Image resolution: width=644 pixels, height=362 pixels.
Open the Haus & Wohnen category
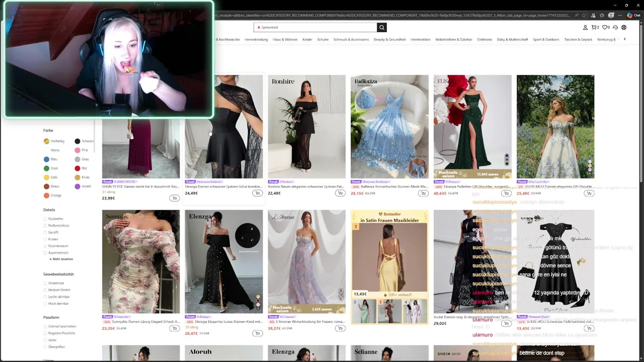tap(285, 39)
